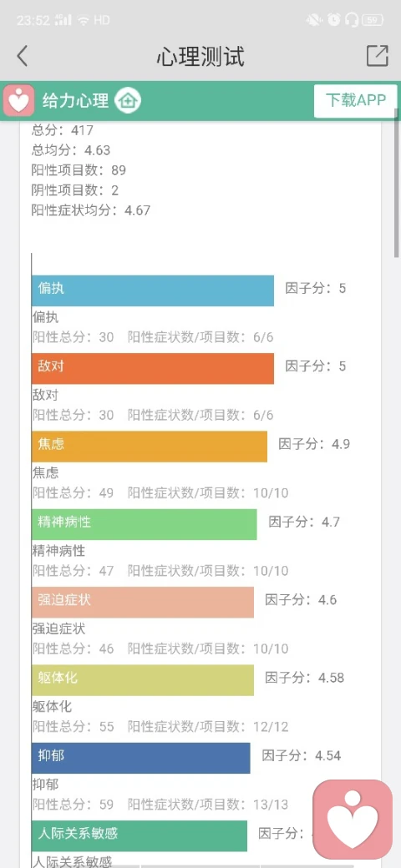Tap the 给力心理 banner title
This screenshot has height=868, width=401.
click(76, 101)
